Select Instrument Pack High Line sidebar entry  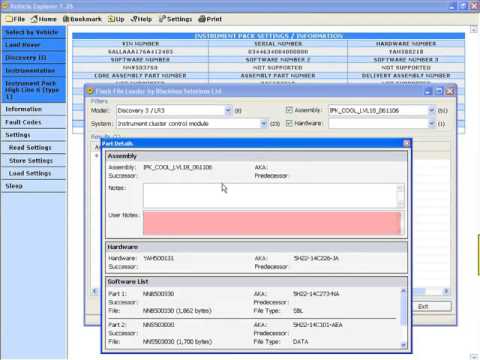coord(33,90)
